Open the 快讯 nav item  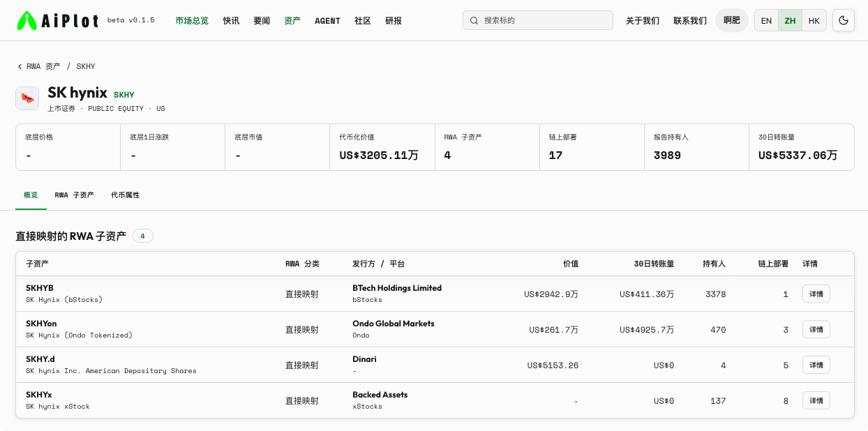[231, 20]
